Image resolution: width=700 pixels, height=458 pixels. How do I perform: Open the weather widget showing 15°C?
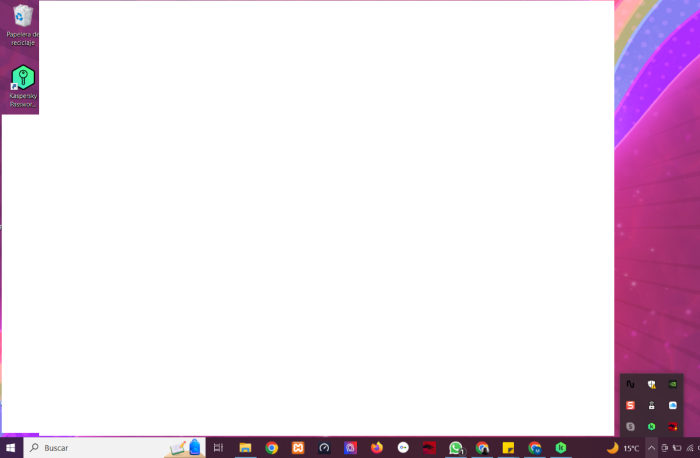(623, 448)
